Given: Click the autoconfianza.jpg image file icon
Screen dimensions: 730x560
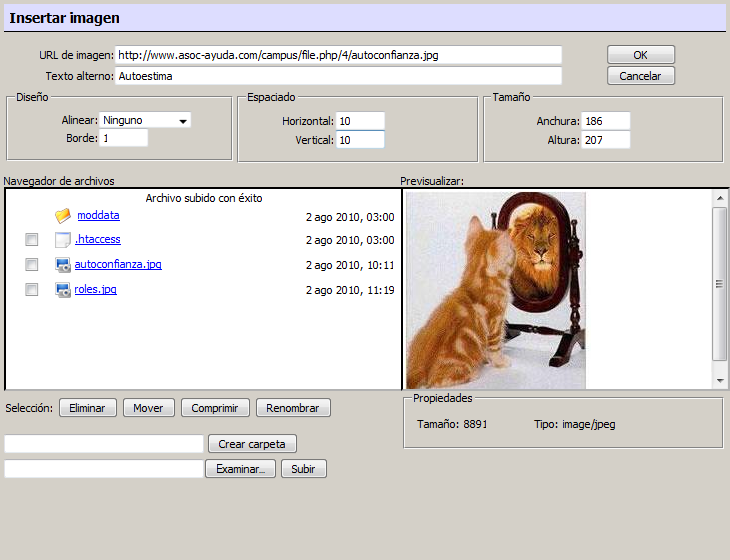Looking at the screenshot, I should pos(63,265).
